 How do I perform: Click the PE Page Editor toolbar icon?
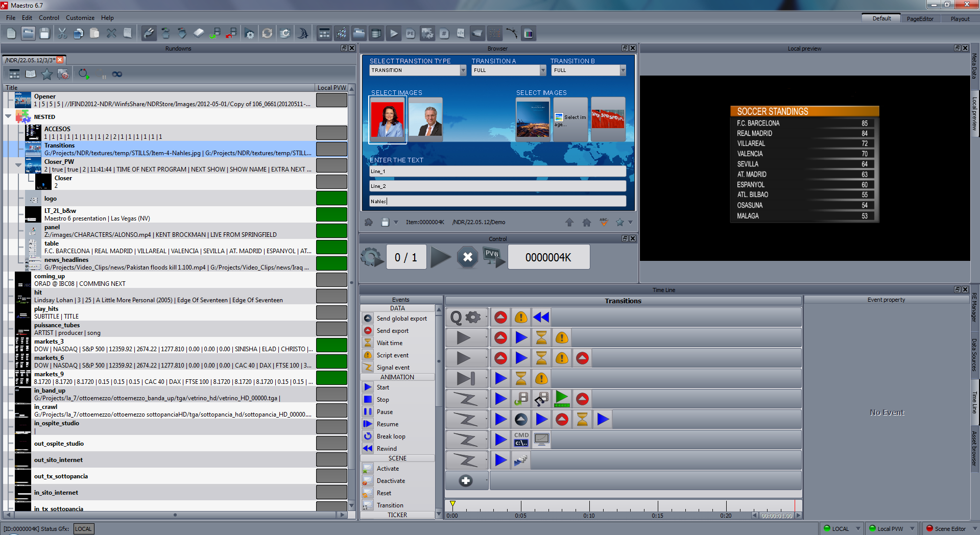tap(410, 34)
